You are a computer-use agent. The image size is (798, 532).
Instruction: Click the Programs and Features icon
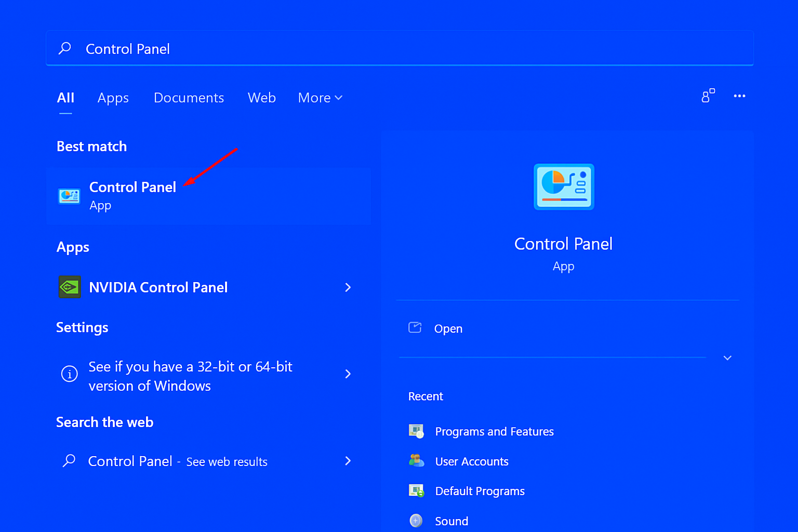416,431
